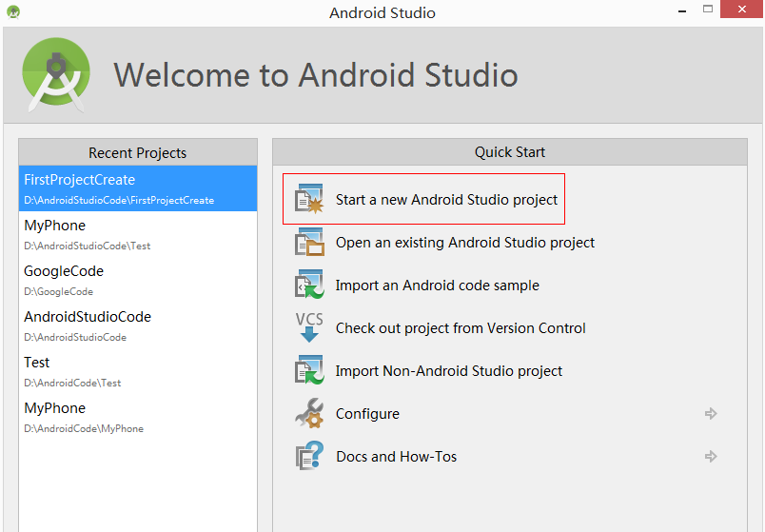Click the Import Non-Android project icon
765x532 pixels.
click(309, 370)
